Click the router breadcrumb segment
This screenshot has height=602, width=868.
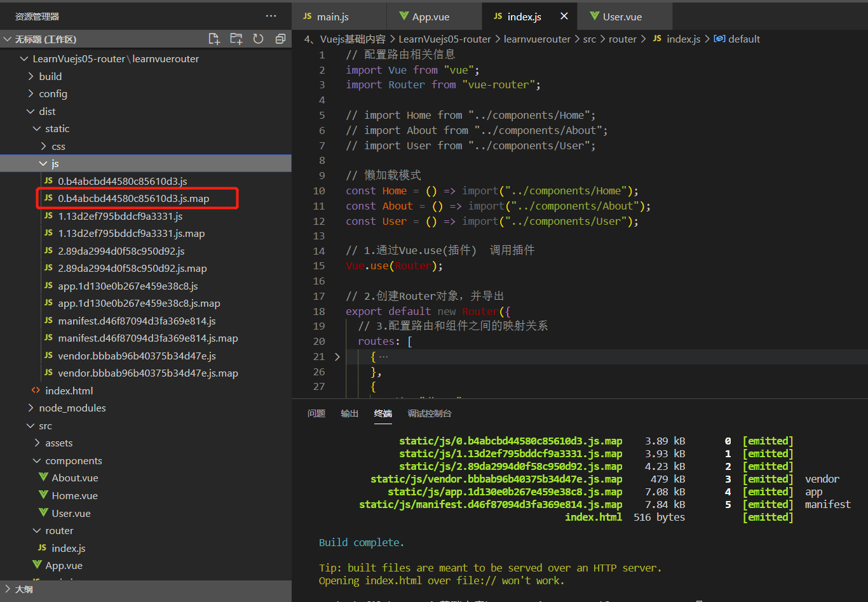pyautogui.click(x=622, y=39)
